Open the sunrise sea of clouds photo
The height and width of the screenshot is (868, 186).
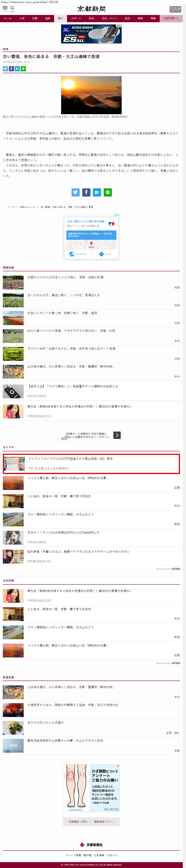point(91,95)
